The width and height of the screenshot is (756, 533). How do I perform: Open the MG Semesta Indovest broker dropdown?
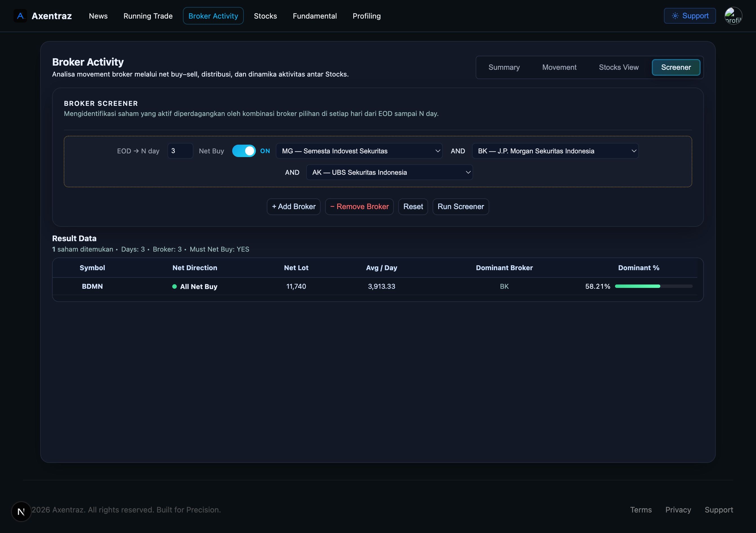(359, 151)
